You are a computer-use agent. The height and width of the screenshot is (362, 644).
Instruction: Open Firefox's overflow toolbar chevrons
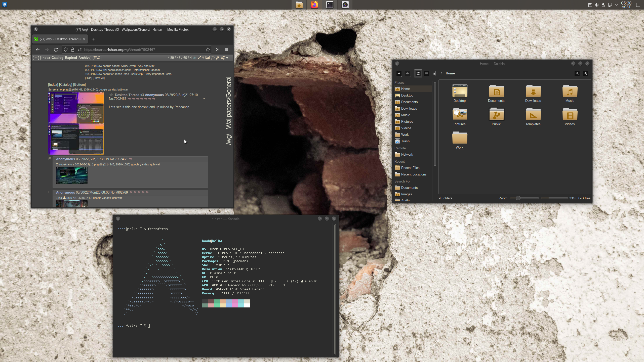pos(218,50)
